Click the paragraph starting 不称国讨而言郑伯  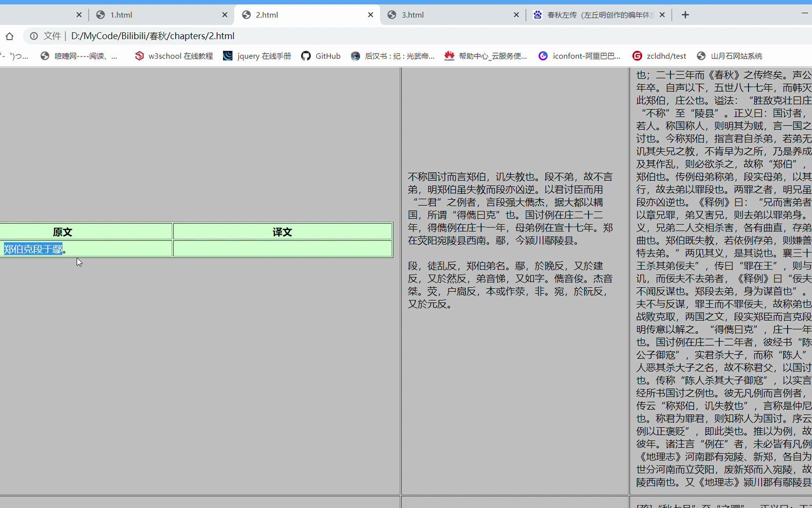pos(510,209)
